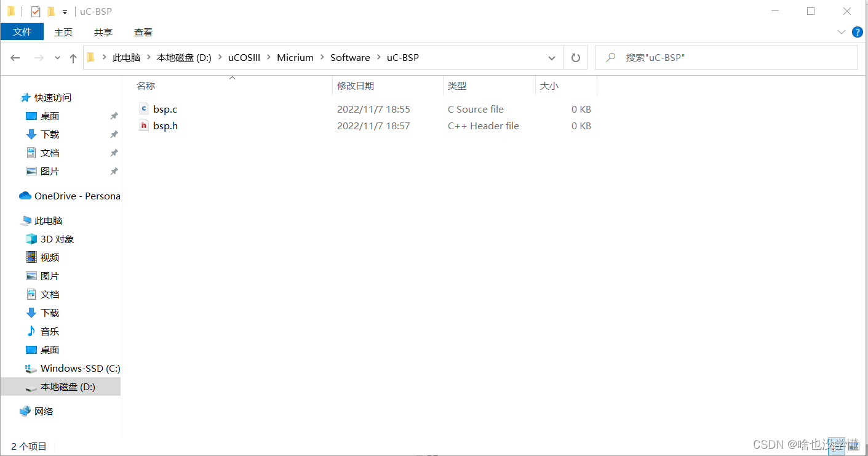Open 图片 under 此电脑 in navigation pane

point(50,276)
